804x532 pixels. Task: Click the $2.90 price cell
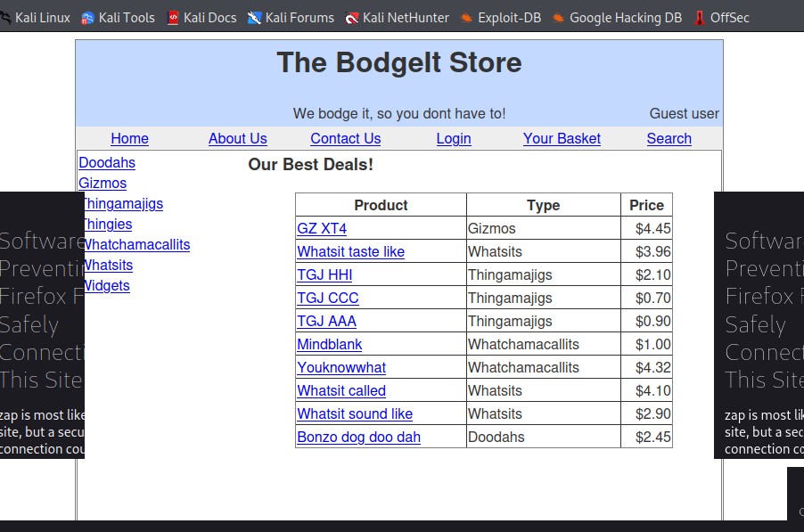646,413
